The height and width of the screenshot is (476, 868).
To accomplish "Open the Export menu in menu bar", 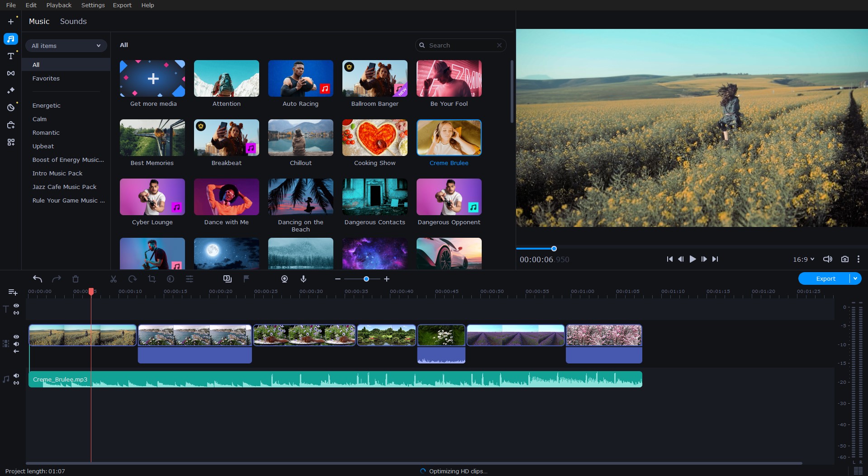I will 122,5.
